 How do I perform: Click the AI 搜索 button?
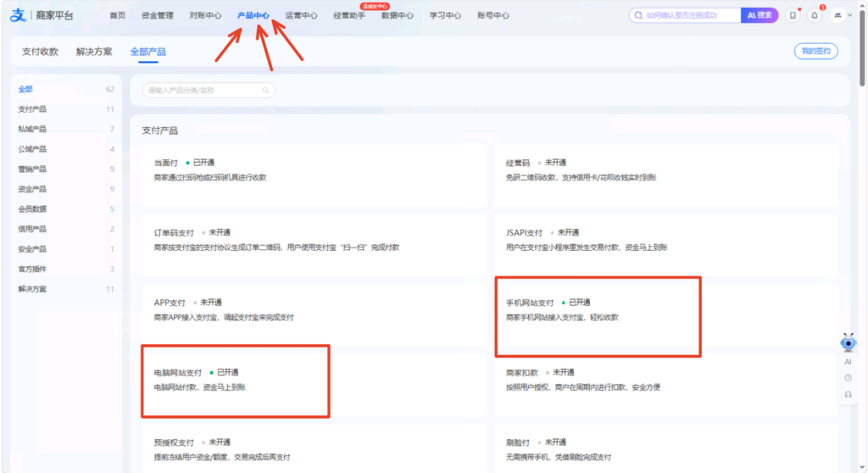pyautogui.click(x=759, y=15)
